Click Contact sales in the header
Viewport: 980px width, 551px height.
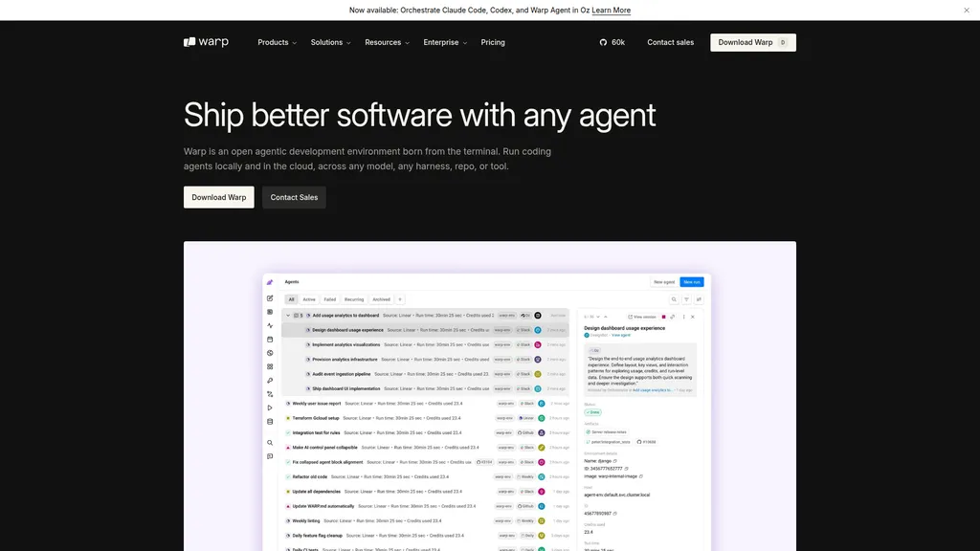tap(670, 42)
